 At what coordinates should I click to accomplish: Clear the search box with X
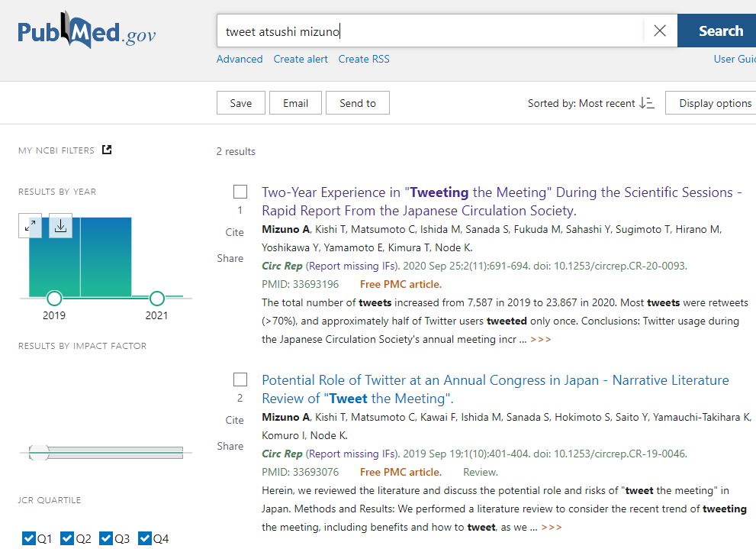660,31
